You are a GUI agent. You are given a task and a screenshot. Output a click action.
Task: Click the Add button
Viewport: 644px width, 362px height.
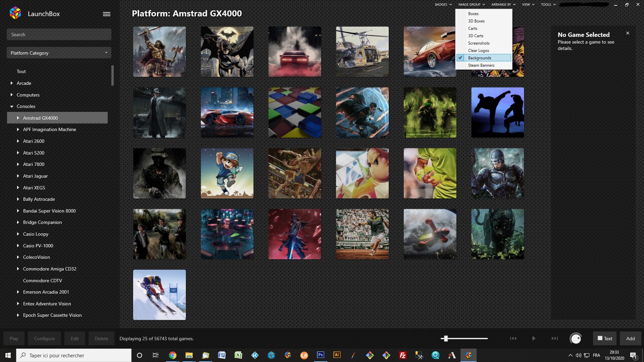630,339
